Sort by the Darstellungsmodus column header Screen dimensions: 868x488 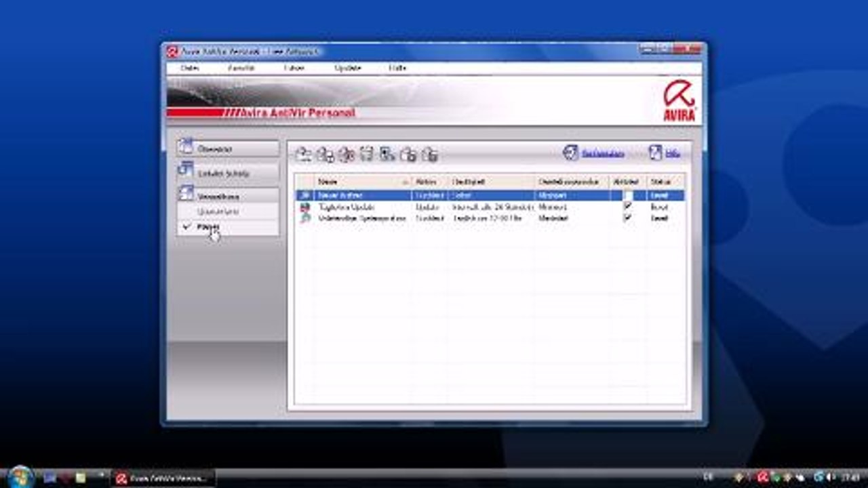572,182
